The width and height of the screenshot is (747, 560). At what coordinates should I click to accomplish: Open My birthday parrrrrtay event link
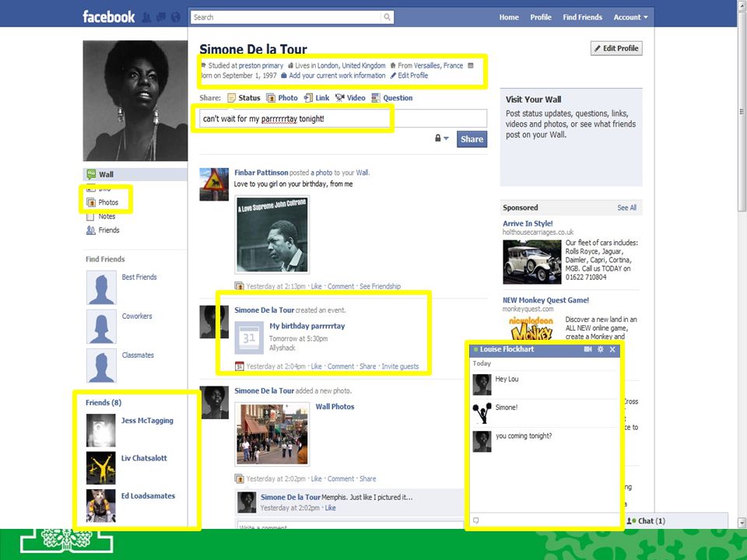click(307, 326)
